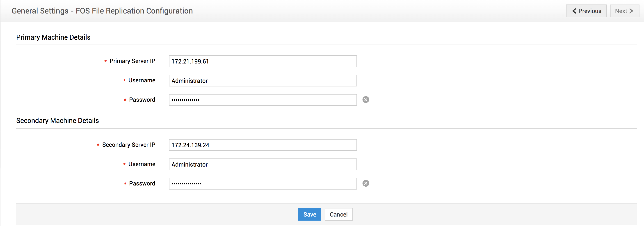Go to the Previous settings page

tap(586, 11)
